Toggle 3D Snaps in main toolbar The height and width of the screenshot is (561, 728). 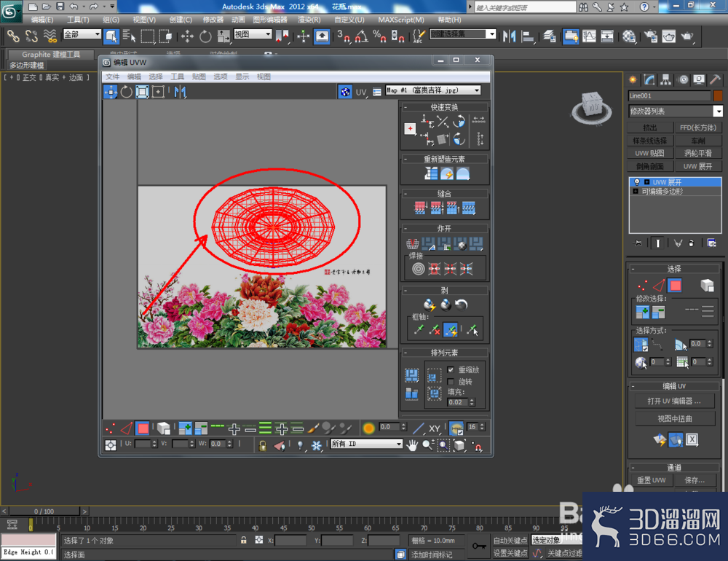point(344,36)
